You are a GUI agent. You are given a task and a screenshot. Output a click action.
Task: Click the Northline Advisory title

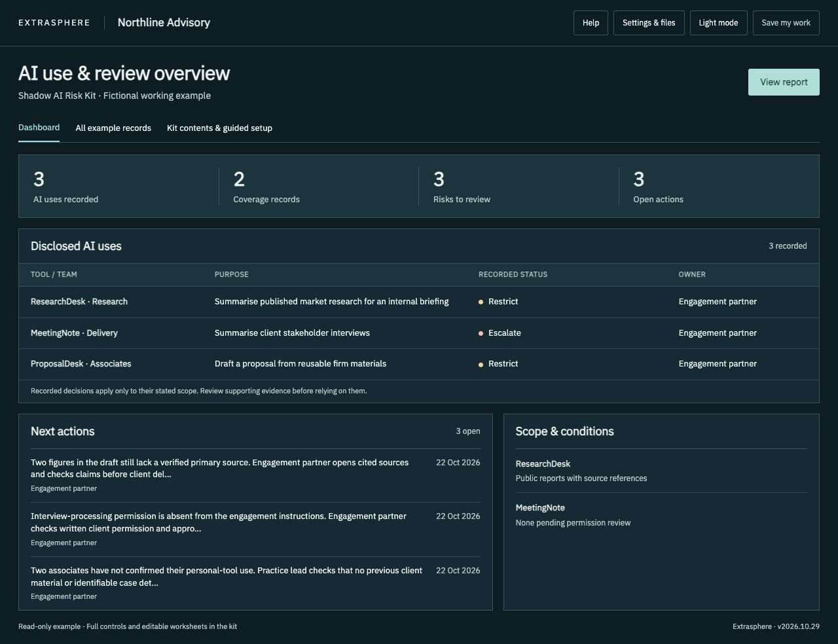click(x=164, y=22)
